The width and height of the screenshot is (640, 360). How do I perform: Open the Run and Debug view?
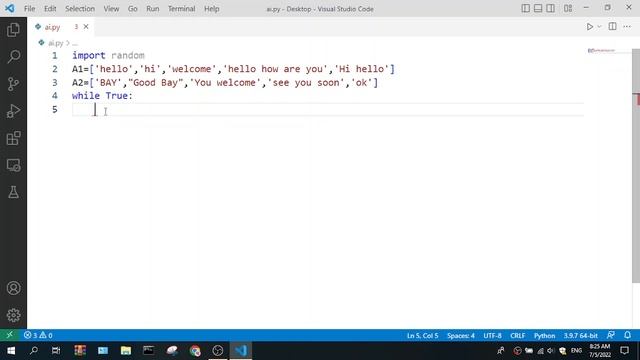tap(13, 111)
